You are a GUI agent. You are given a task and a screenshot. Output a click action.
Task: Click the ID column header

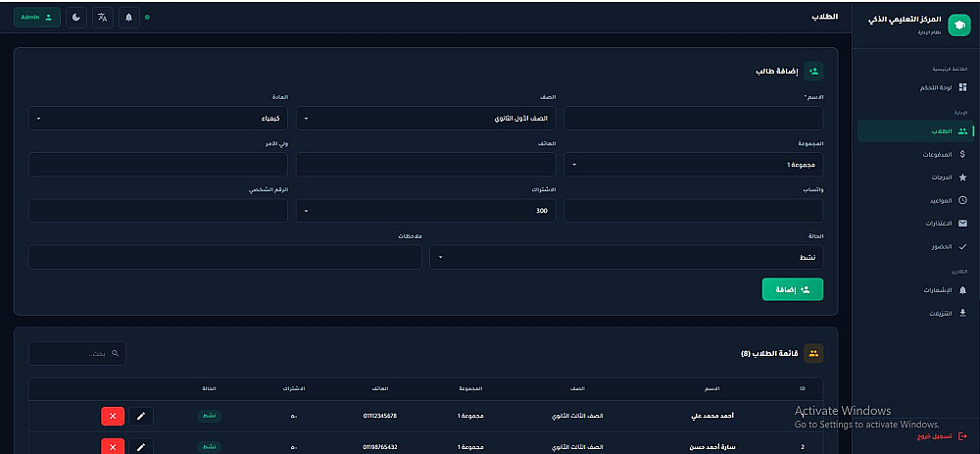click(x=802, y=388)
